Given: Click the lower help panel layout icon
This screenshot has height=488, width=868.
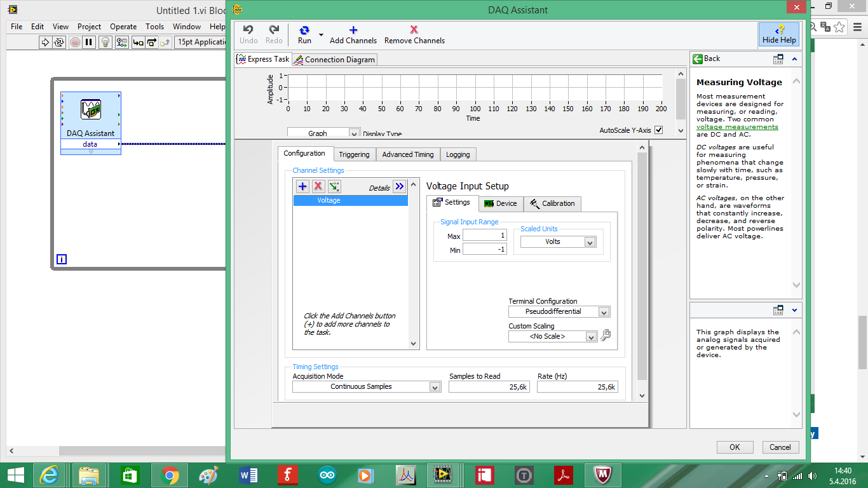Looking at the screenshot, I should 778,310.
